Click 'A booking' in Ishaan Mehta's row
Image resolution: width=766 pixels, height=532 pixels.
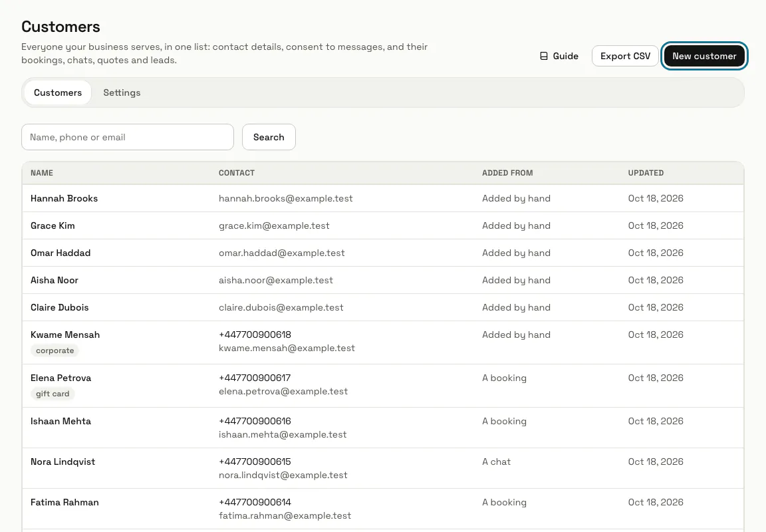click(504, 421)
